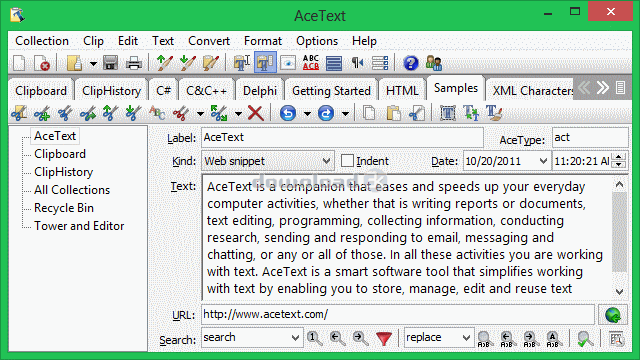The image size is (640, 360).
Task: Toggle the highlighted clipboard tower toolbar icon
Action: coord(265,63)
